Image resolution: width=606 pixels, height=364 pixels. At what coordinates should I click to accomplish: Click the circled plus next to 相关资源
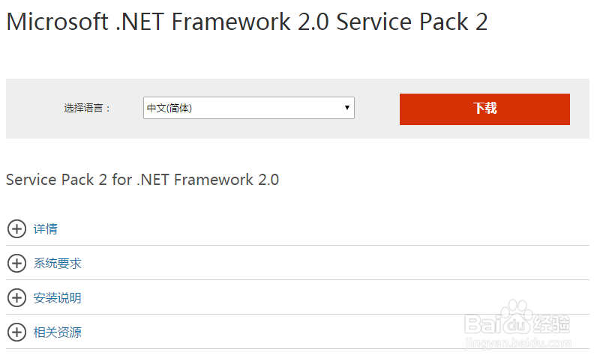click(16, 332)
